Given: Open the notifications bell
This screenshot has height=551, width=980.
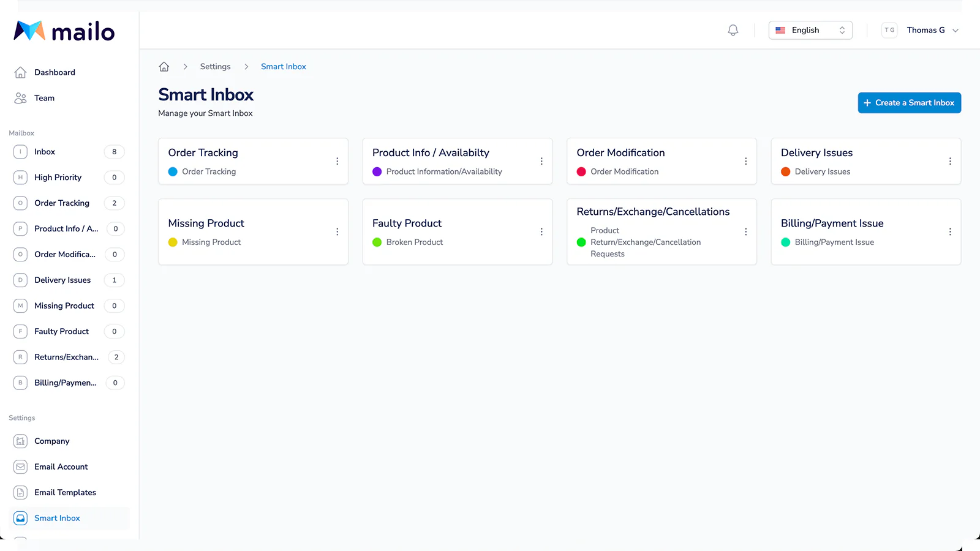Looking at the screenshot, I should tap(733, 30).
